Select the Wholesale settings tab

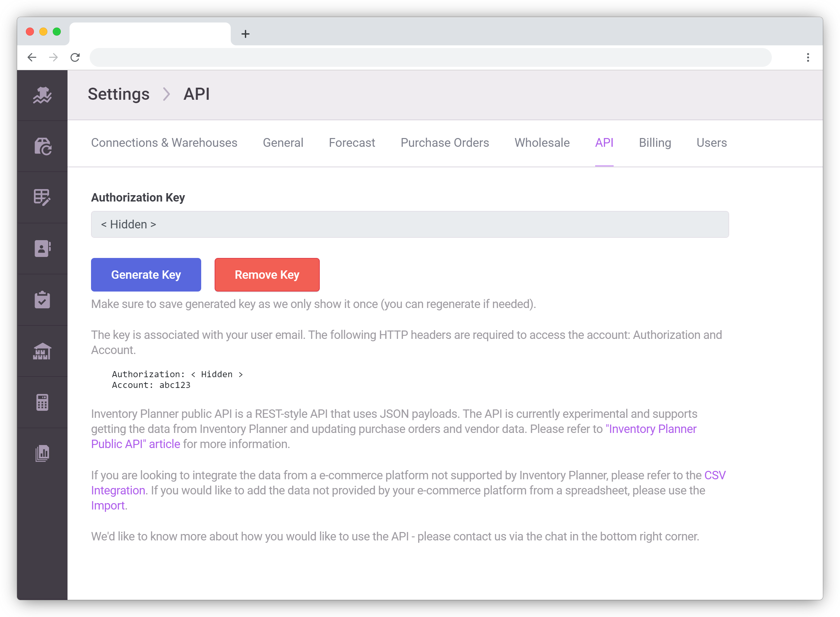click(541, 143)
